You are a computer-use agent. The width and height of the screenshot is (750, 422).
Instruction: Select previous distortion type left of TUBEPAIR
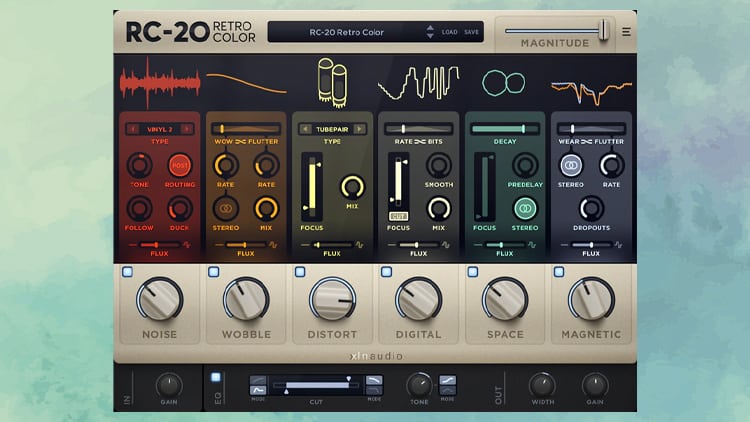pos(305,129)
